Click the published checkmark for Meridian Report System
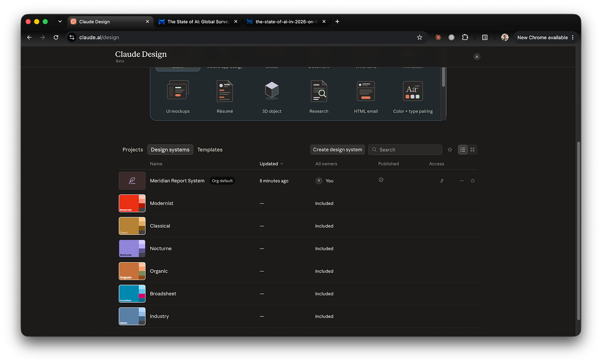The image size is (602, 364). tap(381, 180)
